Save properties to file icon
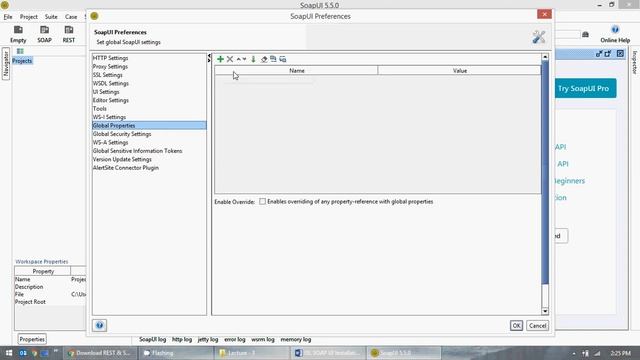Viewport: 640px width, 360px height. pos(282,59)
